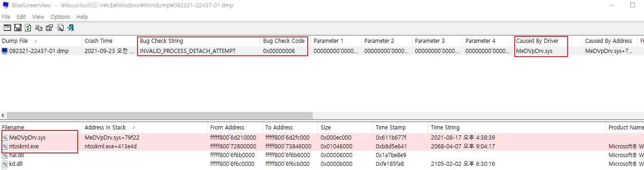Viewport: 644px width, 170px height.
Task: Click the 0x00000006 bug check code
Action: pos(279,51)
